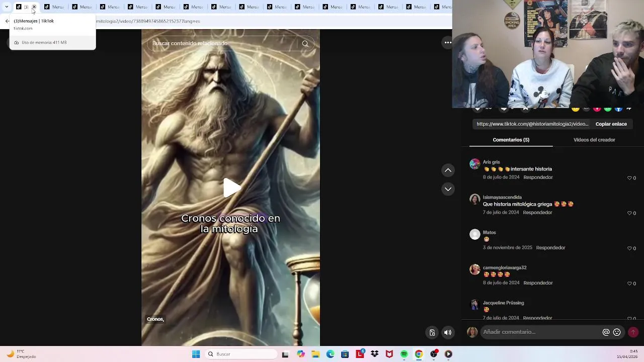Open the media player icon at taskbar end
Image resolution: width=644 pixels, height=362 pixels.
(x=448, y=354)
